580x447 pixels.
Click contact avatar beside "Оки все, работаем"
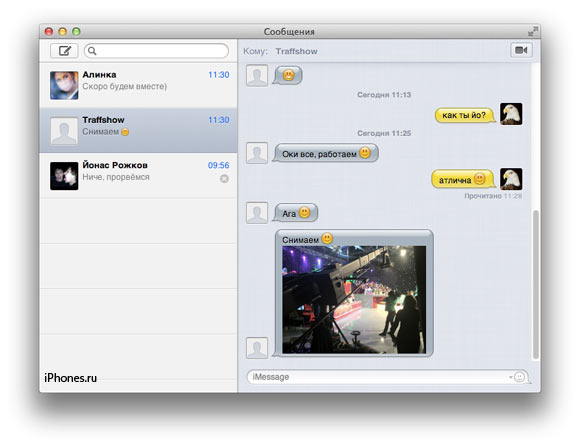pos(257,153)
